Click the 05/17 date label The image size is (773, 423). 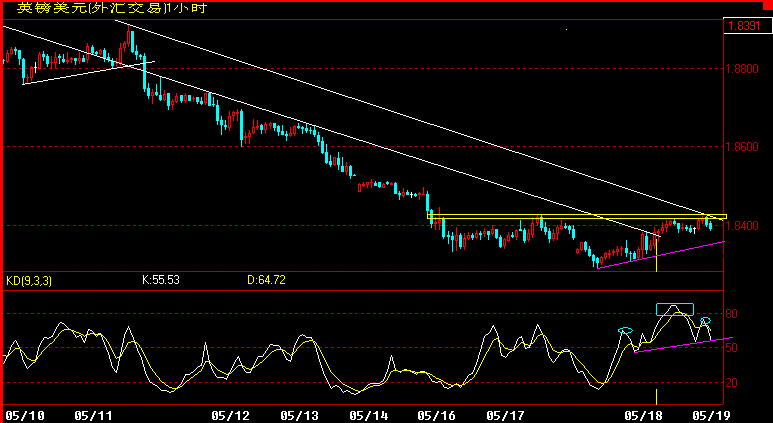504,416
